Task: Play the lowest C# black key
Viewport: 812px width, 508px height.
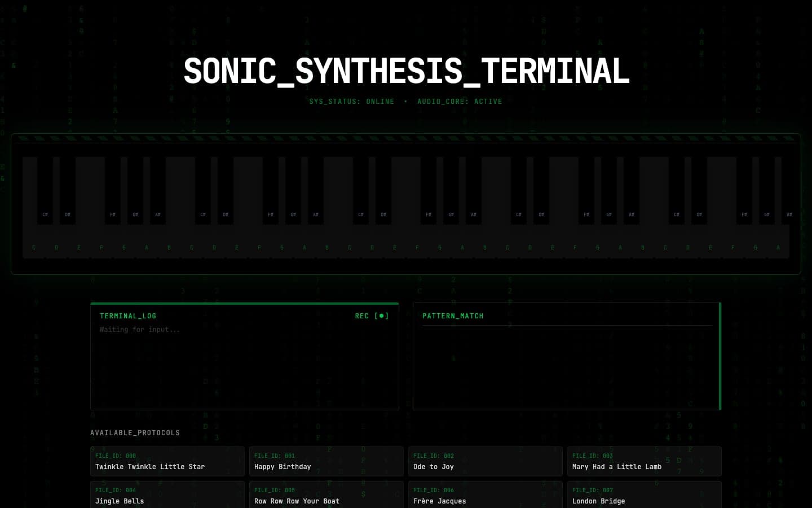Action: pos(45,191)
